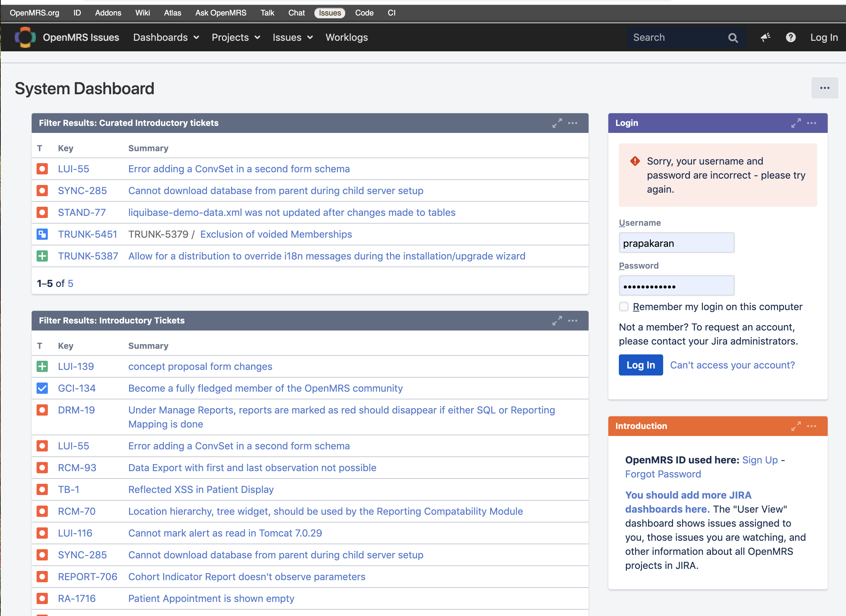Open the SYNC-285 key in Curated tickets
Image resolution: width=846 pixels, height=616 pixels.
(82, 191)
